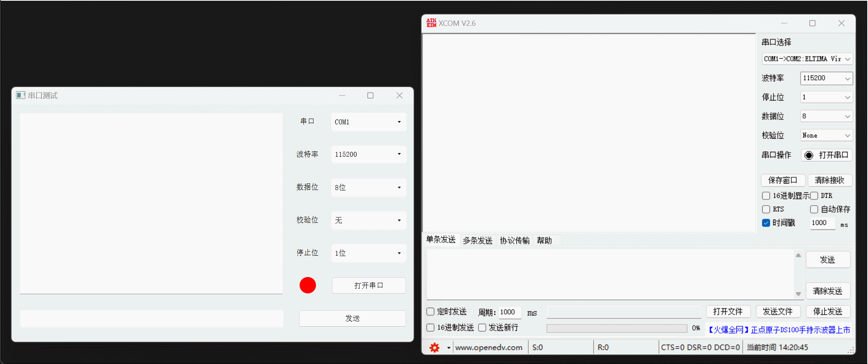Click 打开串口 button in XCOM
Screen dimensions: 868x364
[x=827, y=155]
